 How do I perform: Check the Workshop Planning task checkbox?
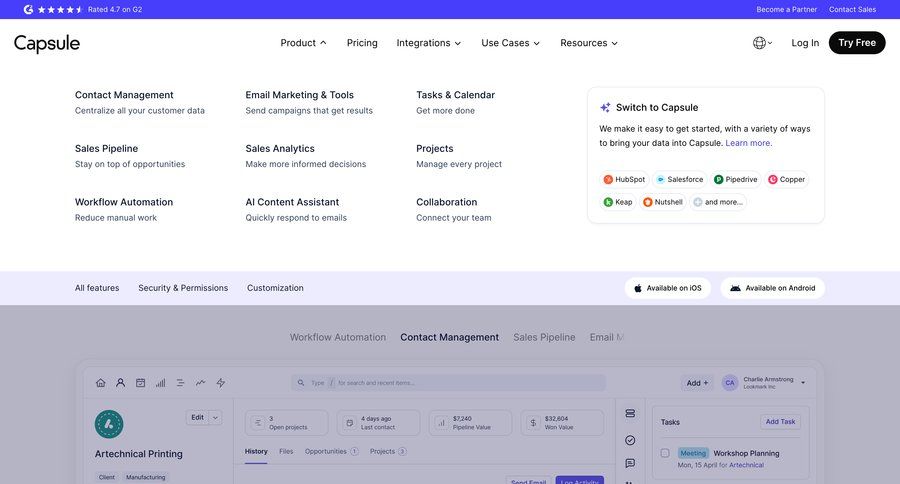point(665,453)
